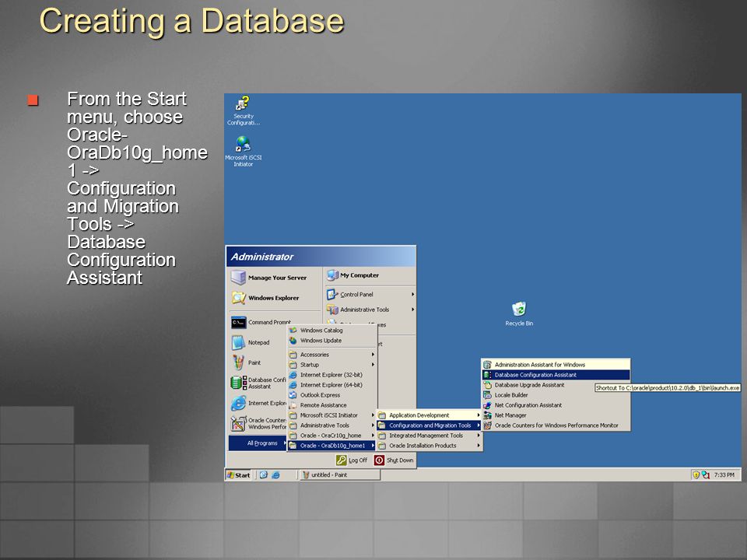Open Oracle Counters Windows Performance pinned item
This screenshot has height=560, width=747.
click(258, 423)
